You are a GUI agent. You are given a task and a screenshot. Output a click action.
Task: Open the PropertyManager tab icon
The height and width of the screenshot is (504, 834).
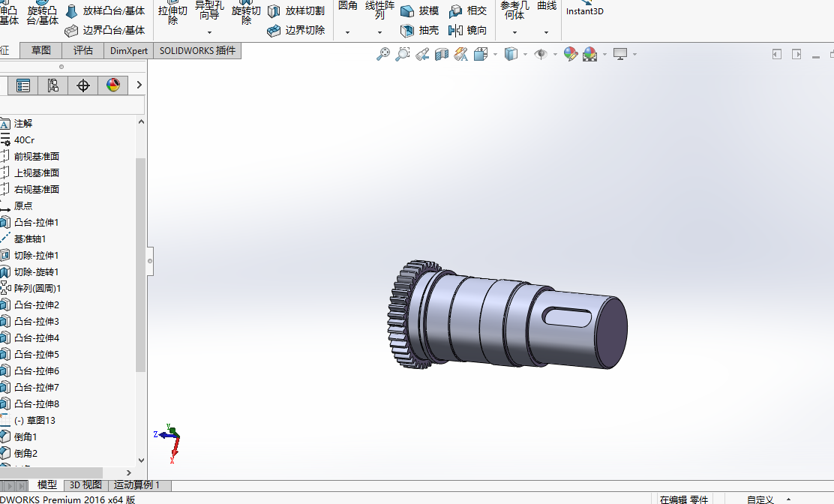22,85
